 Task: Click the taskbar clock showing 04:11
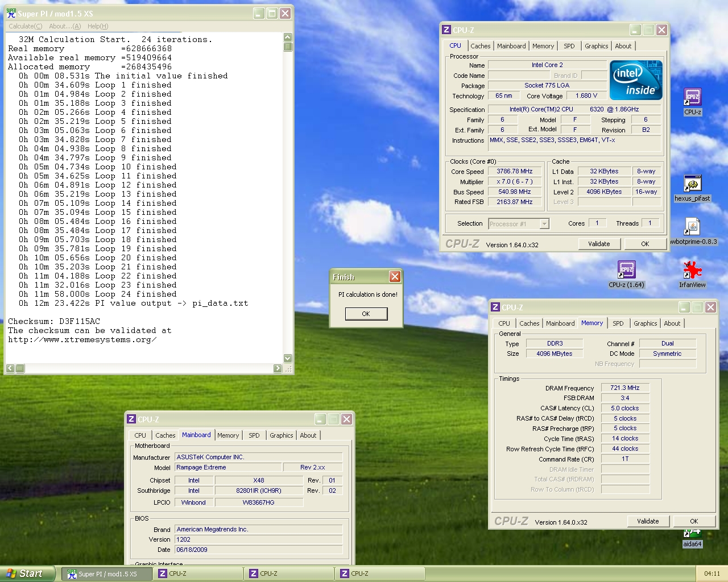(x=712, y=574)
